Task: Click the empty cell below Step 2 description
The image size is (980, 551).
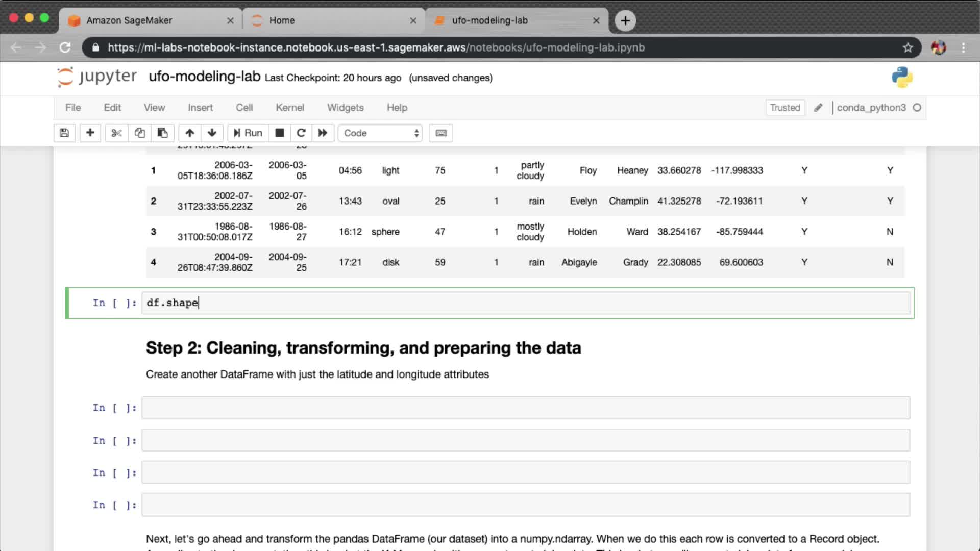Action: point(525,408)
